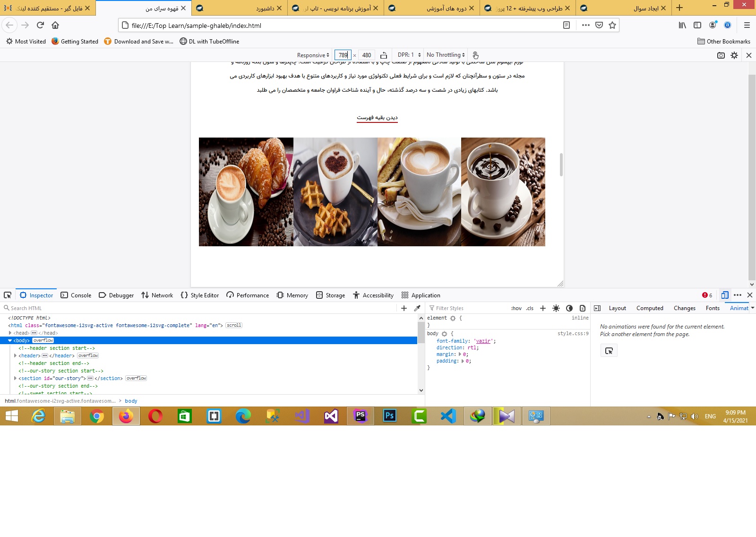Select Layout sidebar tab
The image size is (756, 537).
617,308
